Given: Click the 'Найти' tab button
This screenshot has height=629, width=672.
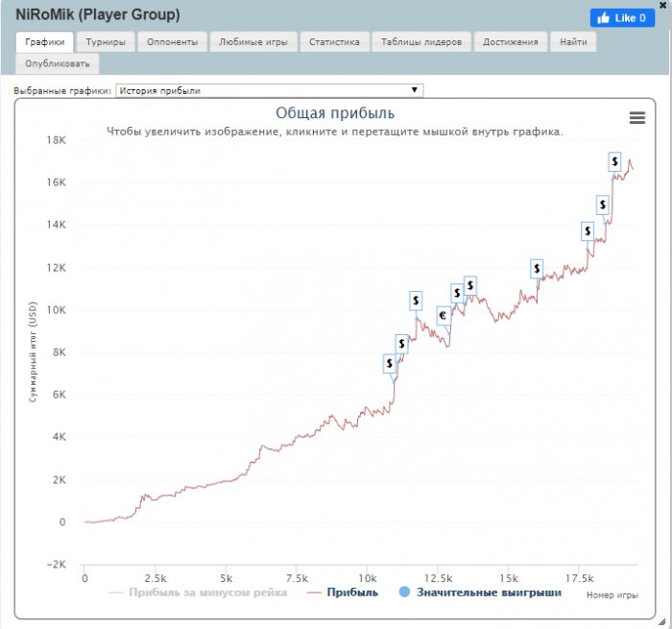Looking at the screenshot, I should 575,42.
